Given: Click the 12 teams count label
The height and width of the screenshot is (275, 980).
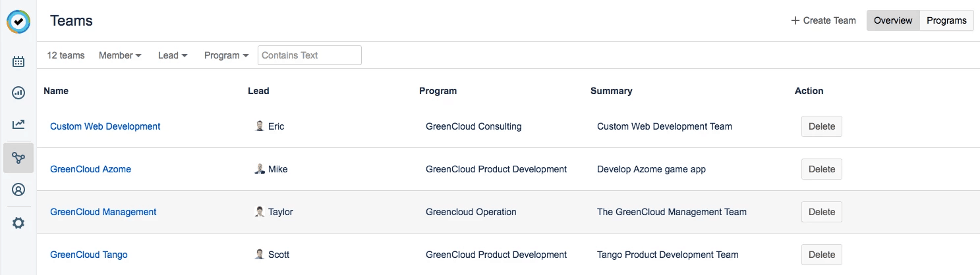Looking at the screenshot, I should tap(66, 55).
